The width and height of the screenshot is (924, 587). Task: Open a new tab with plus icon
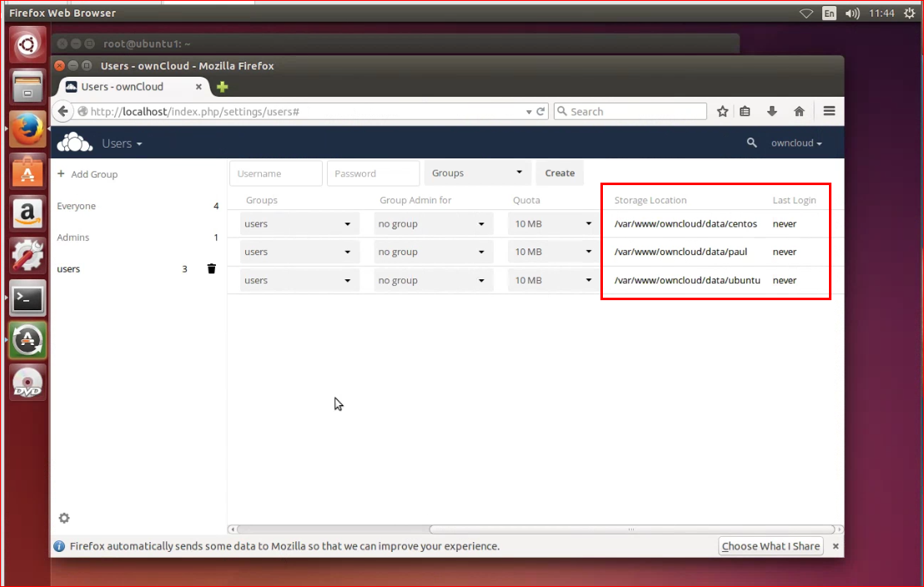tap(222, 88)
